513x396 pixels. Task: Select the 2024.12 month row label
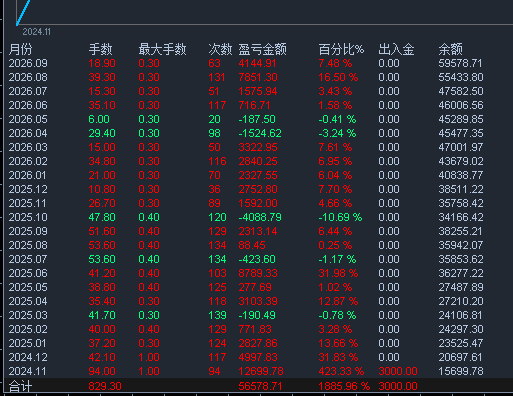(28, 357)
